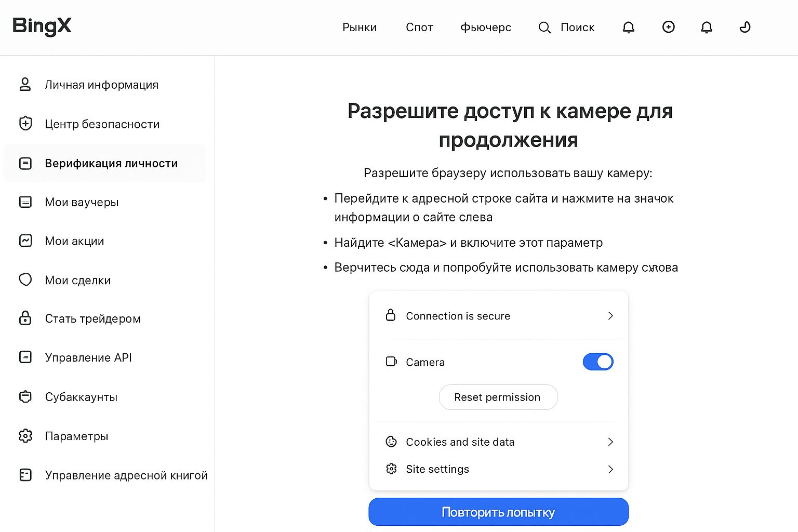Select Верификация личности in the sidebar
This screenshot has width=798, height=532.
[x=104, y=163]
